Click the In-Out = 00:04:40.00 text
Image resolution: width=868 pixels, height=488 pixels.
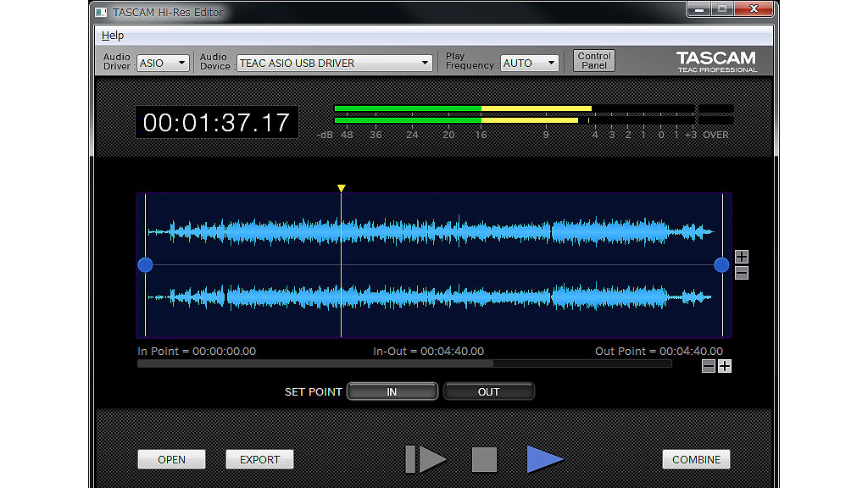(x=428, y=352)
